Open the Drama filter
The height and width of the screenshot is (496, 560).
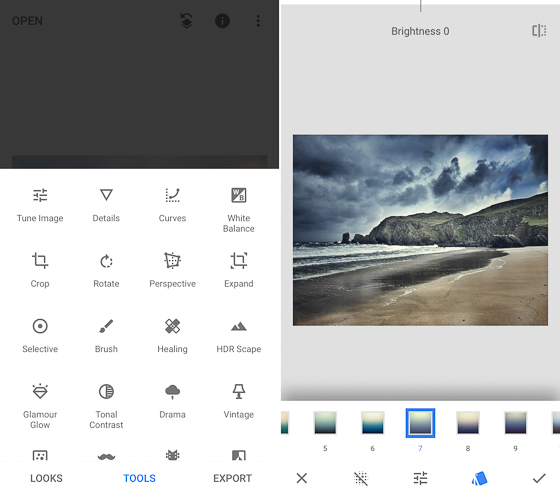172,401
